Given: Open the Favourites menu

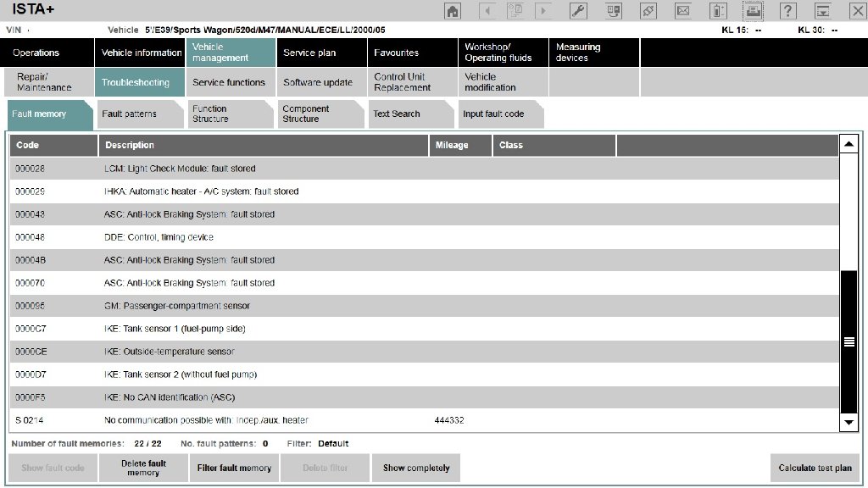Looking at the screenshot, I should tap(413, 53).
